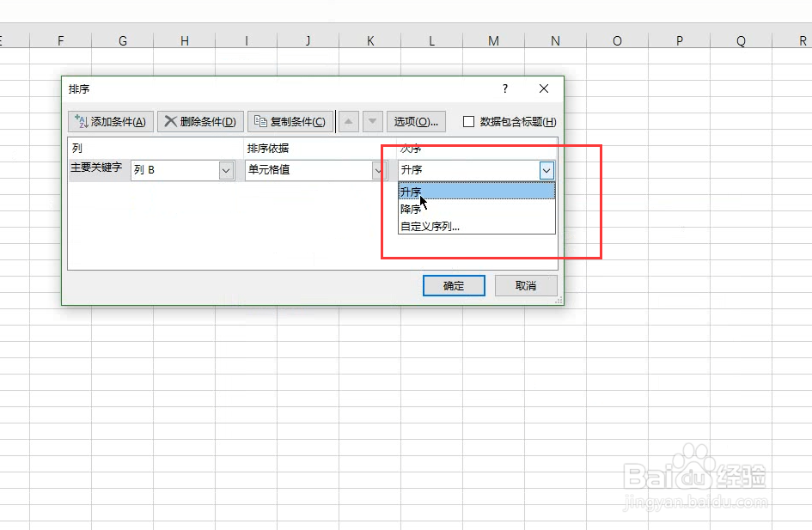This screenshot has width=812, height=530.
Task: Select column K header
Action: [x=370, y=41]
